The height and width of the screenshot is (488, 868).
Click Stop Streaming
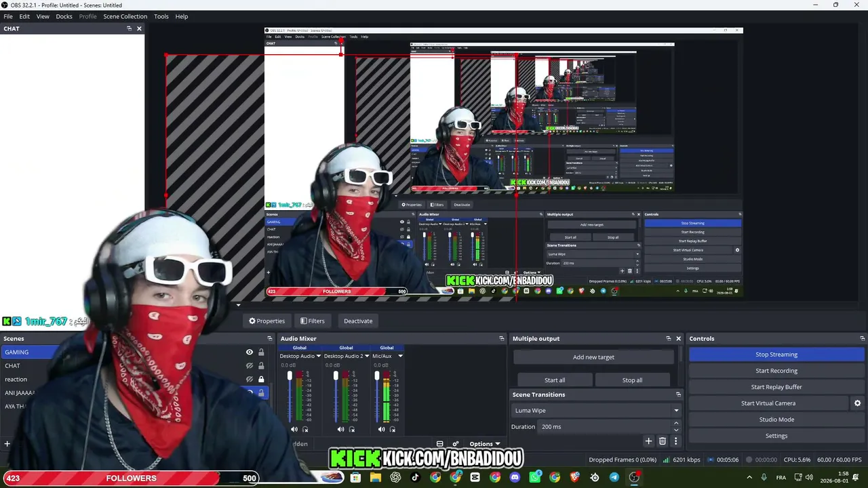(776, 354)
